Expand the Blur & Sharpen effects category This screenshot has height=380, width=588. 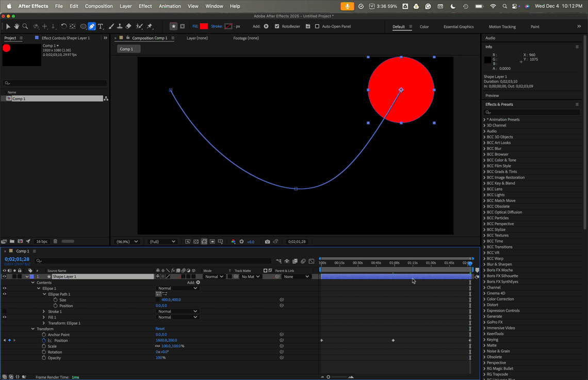pyautogui.click(x=484, y=264)
